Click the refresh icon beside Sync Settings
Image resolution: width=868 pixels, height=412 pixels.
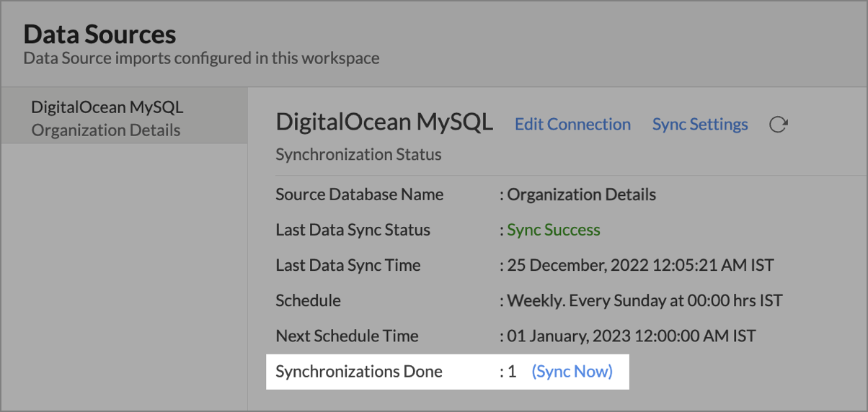click(778, 125)
